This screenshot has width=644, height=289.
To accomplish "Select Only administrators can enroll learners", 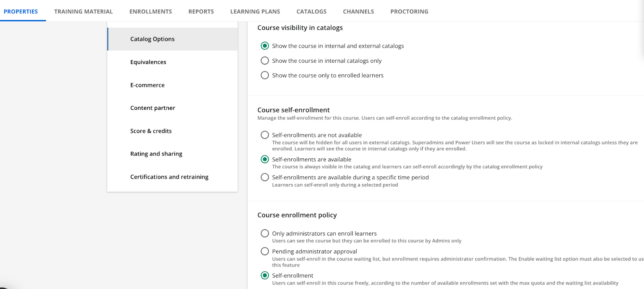I will click(265, 234).
